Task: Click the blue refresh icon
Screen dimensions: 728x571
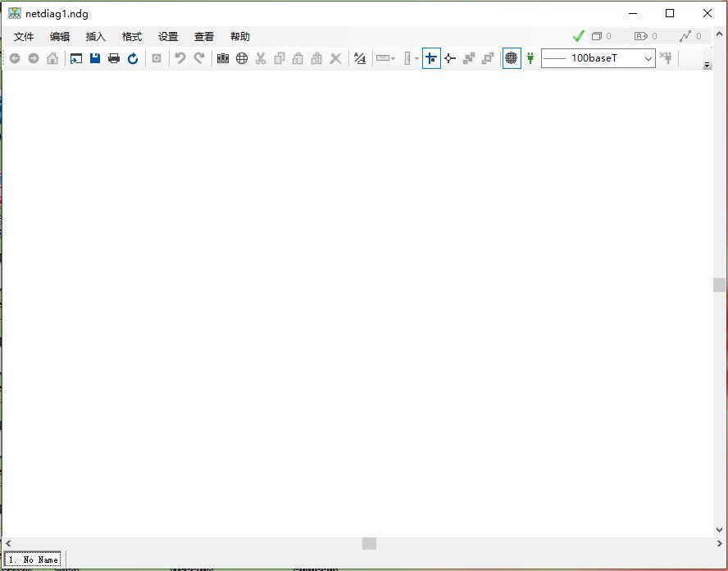Action: 133,58
